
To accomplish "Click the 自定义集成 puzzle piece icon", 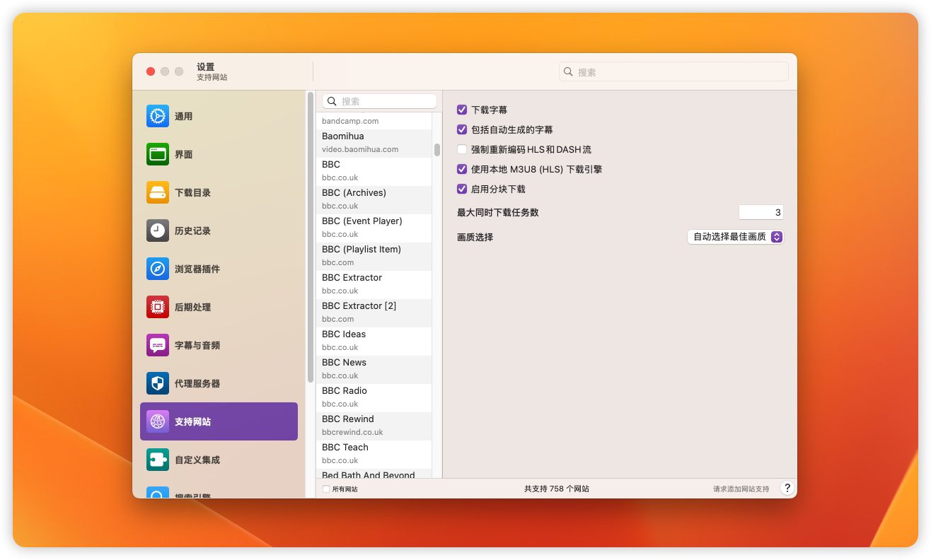I will pos(158,460).
